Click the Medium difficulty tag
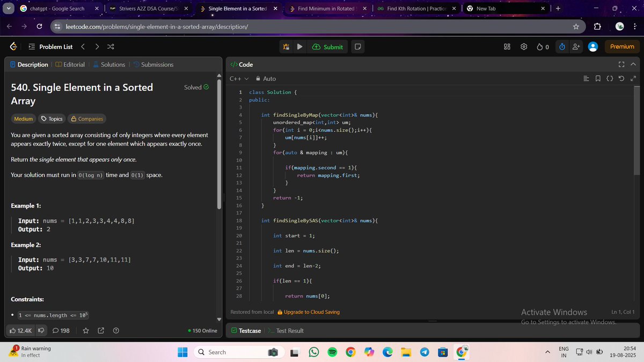Image resolution: width=644 pixels, height=362 pixels. click(23, 119)
